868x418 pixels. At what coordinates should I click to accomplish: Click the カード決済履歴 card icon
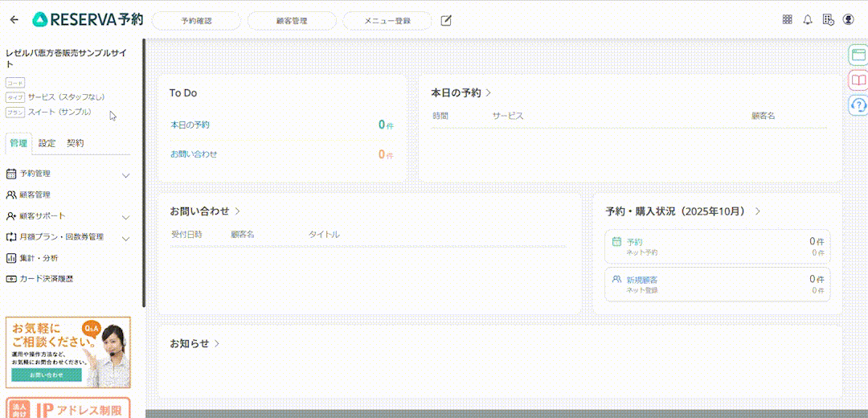(10, 279)
